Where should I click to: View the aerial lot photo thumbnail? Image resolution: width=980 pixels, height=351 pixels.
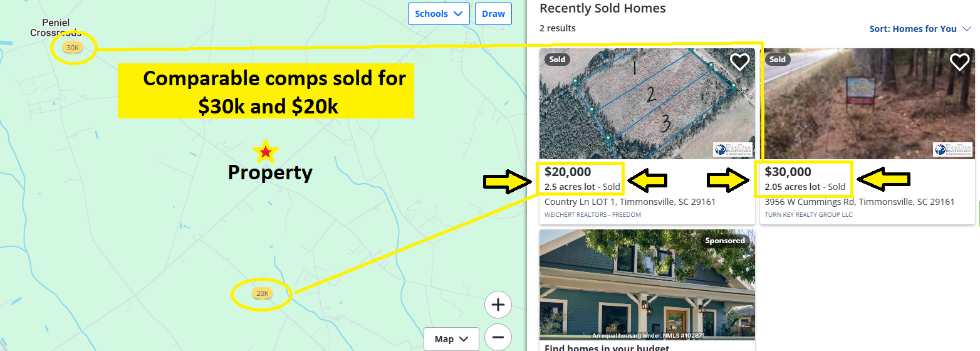coord(647,103)
